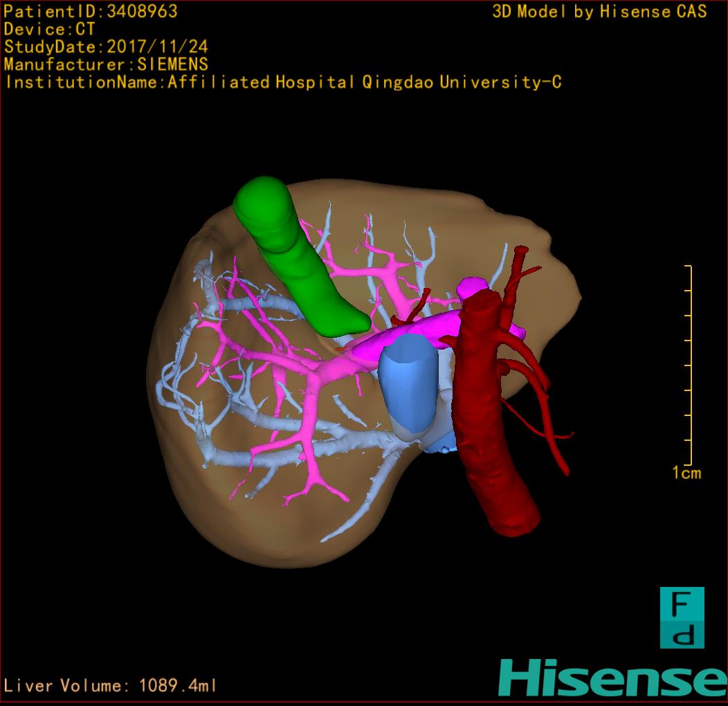Click the Device CT label
This screenshot has width=728, height=706.
49,29
